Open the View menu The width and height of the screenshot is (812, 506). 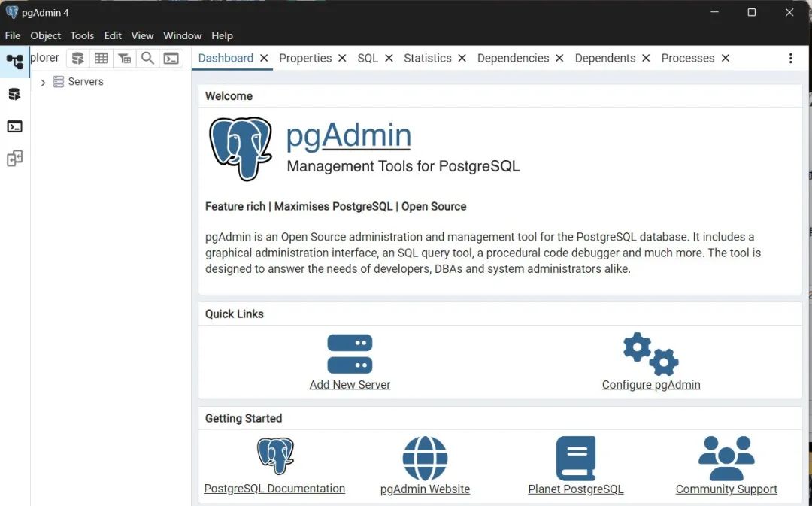tap(142, 36)
